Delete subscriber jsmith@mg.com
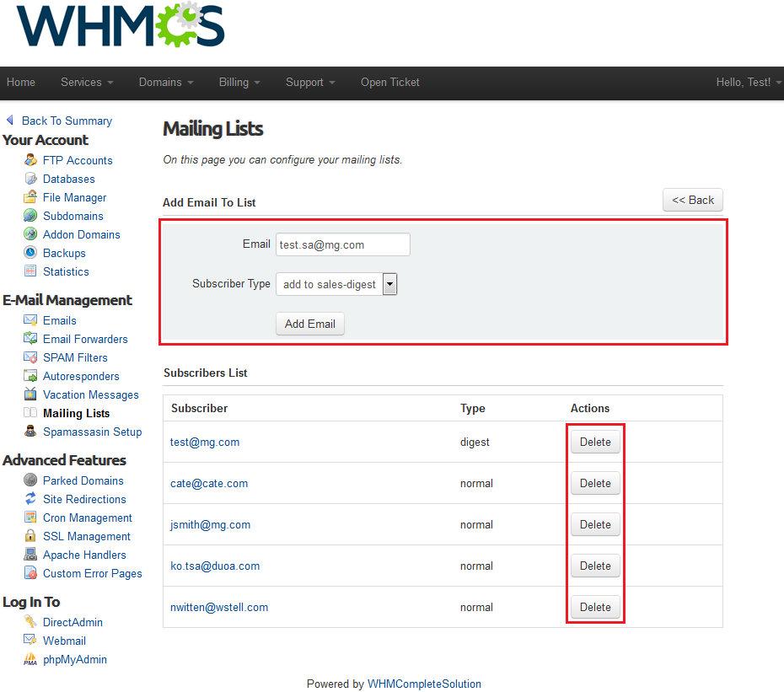 595,524
